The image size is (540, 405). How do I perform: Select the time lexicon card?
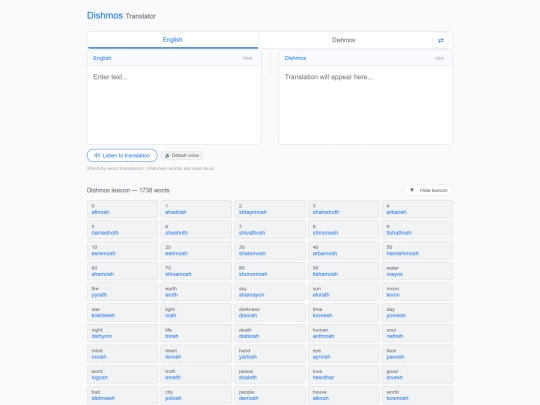pyautogui.click(x=344, y=312)
